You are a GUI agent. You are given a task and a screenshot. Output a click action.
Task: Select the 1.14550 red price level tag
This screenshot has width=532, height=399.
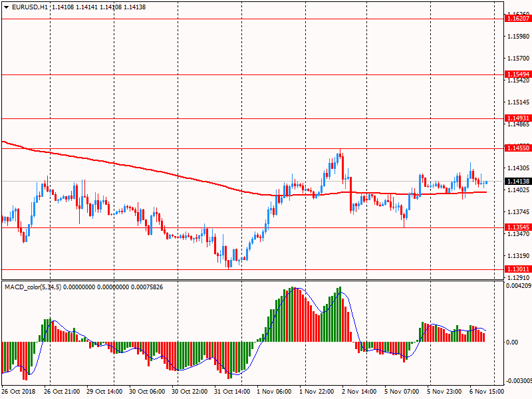517,148
